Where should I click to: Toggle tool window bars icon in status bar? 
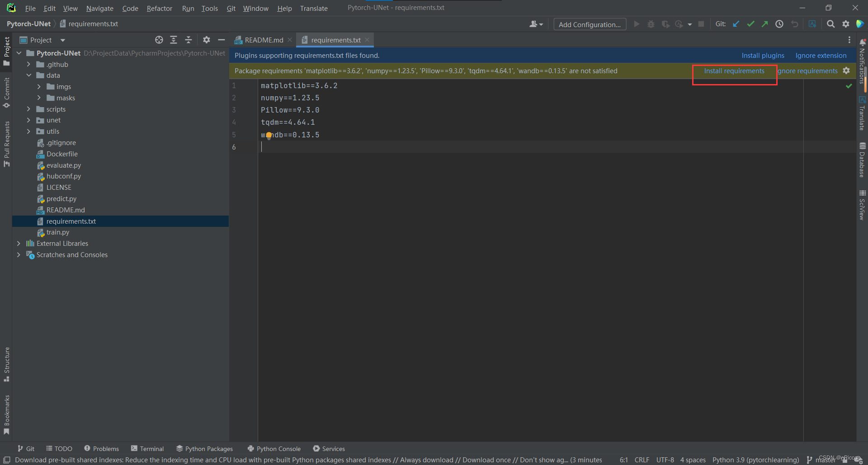tap(7, 460)
